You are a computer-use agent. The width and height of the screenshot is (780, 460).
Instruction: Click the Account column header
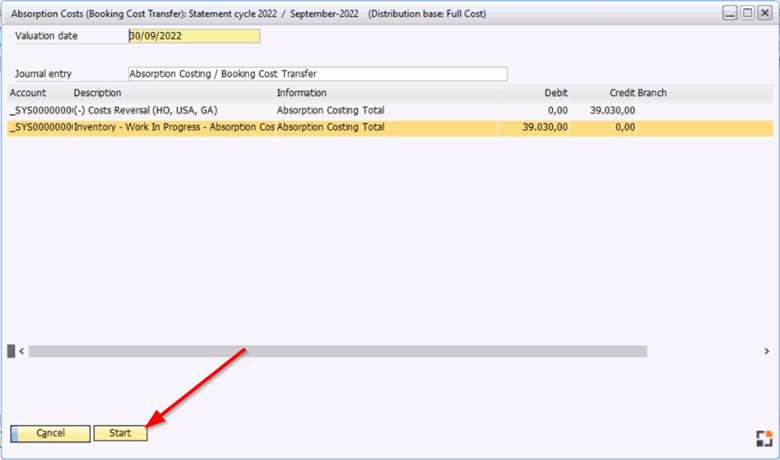[x=28, y=93]
